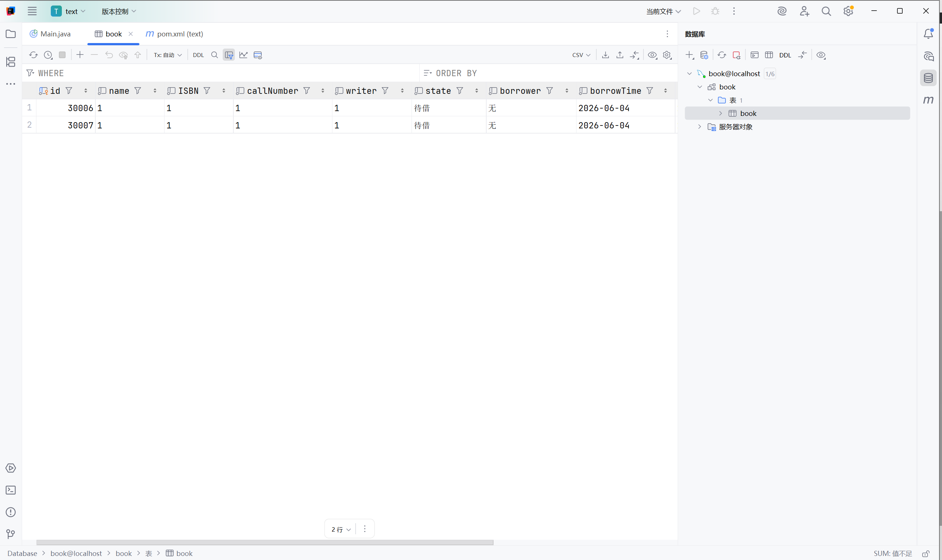Screen dimensions: 942x560
Task: Add new data source plus icon
Action: [x=690, y=55]
